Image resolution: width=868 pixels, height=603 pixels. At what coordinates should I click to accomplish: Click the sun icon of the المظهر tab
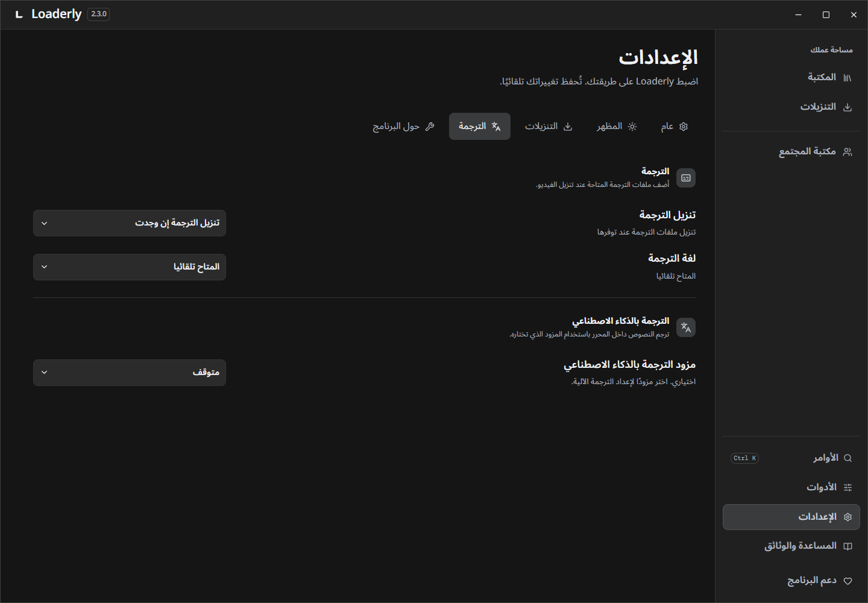pos(632,127)
